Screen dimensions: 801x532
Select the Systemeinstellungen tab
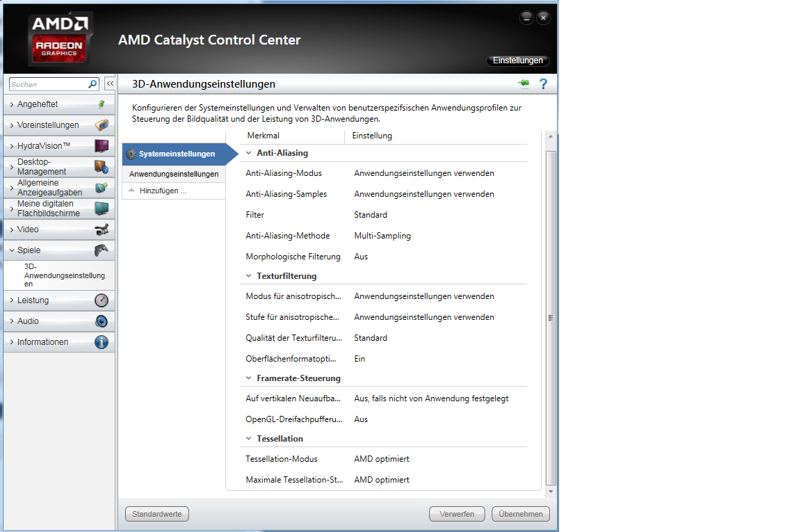point(180,154)
